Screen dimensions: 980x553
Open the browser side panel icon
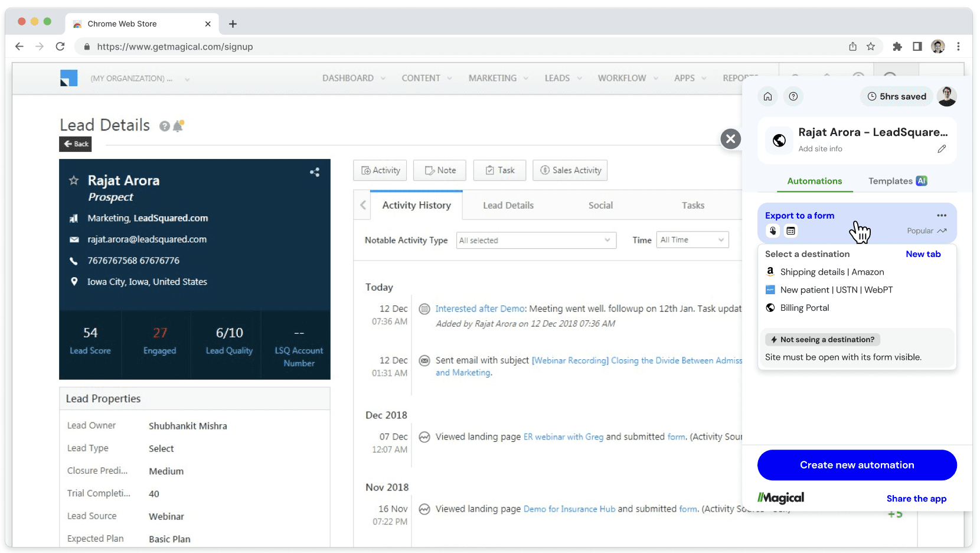point(917,47)
